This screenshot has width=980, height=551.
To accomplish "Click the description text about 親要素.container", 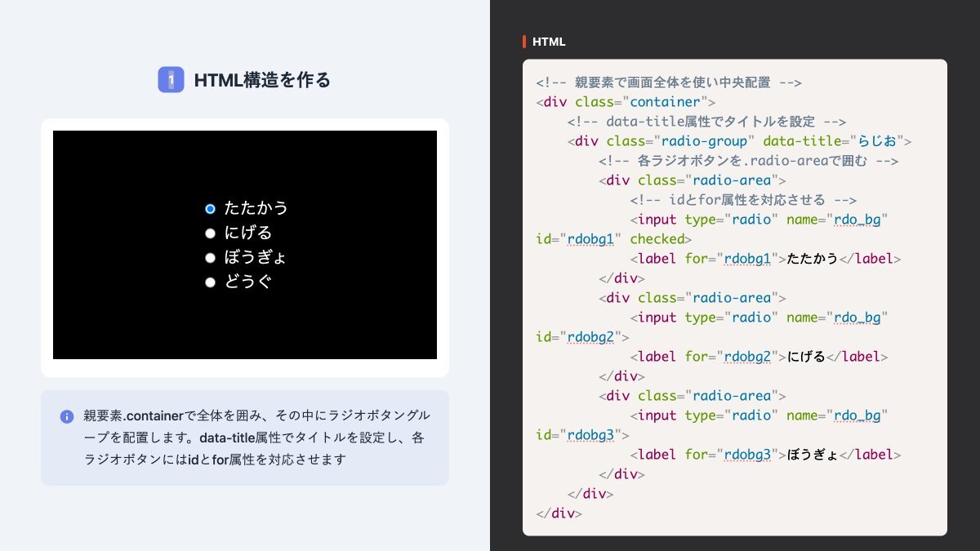I will point(255,438).
